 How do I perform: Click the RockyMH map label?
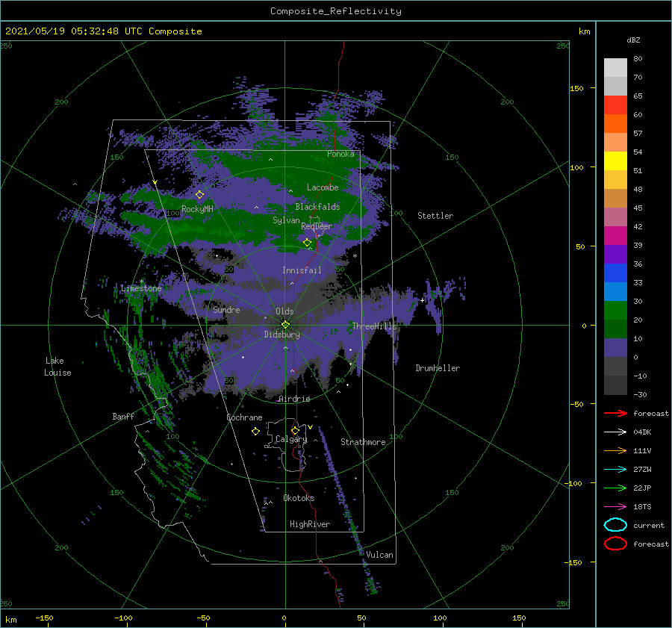197,209
